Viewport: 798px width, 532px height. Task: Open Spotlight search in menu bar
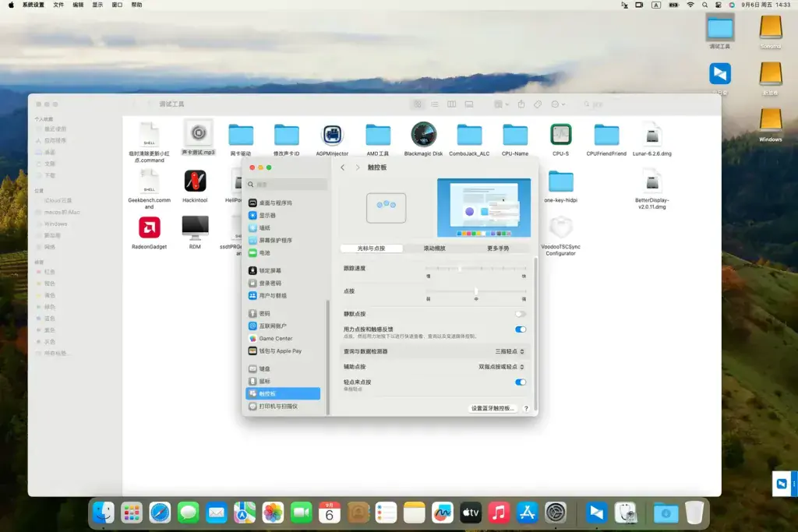coord(704,5)
